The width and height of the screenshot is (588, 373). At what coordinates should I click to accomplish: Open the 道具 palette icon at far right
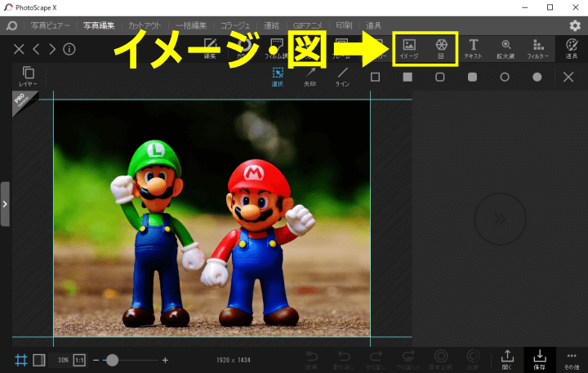click(x=572, y=49)
